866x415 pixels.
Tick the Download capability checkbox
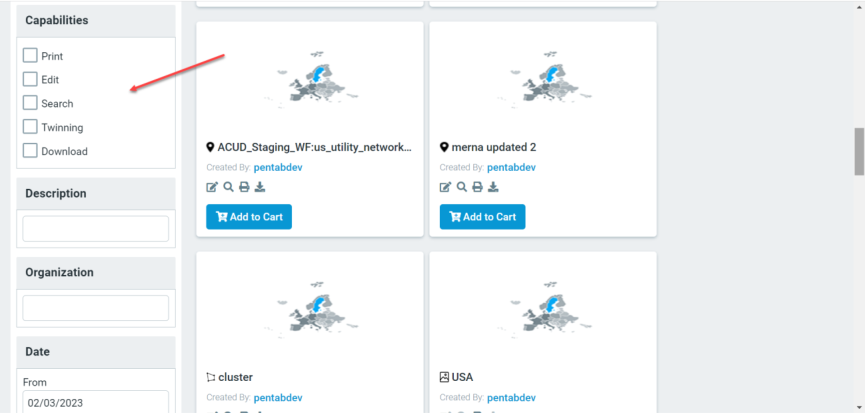(x=30, y=150)
